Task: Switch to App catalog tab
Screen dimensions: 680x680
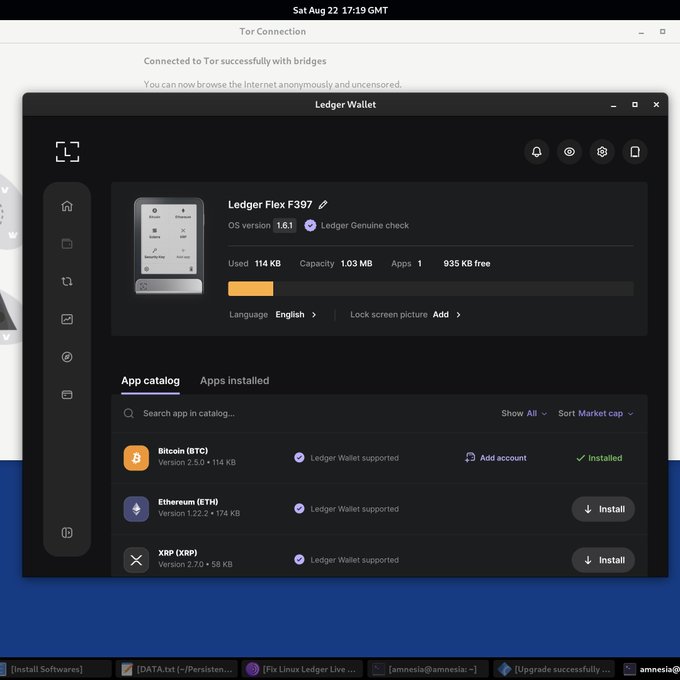Action: point(150,381)
